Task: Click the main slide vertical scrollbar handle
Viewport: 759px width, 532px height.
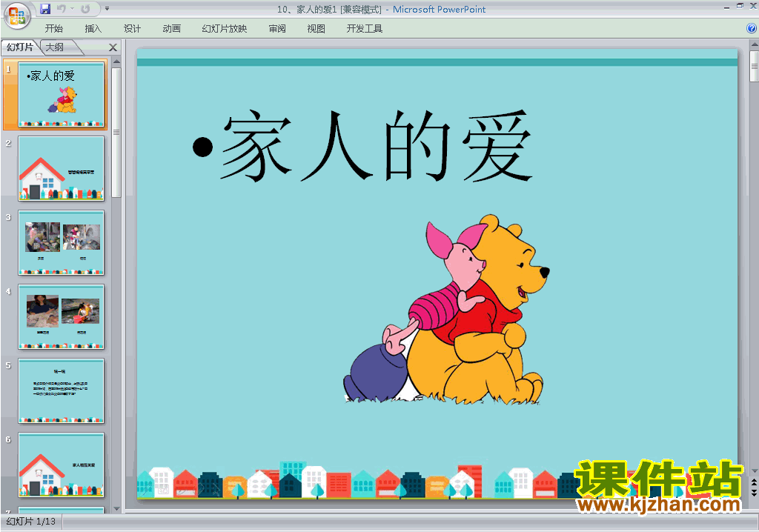Action: coord(754,67)
